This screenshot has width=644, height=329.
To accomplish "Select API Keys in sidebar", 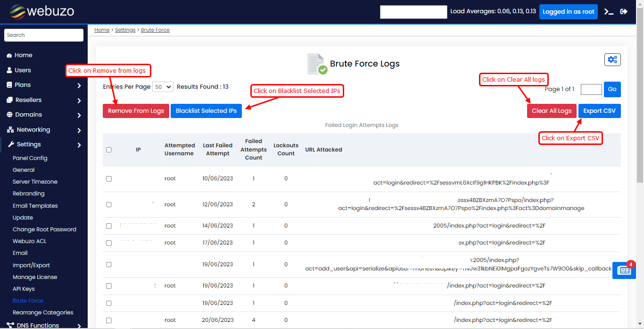I will (24, 289).
